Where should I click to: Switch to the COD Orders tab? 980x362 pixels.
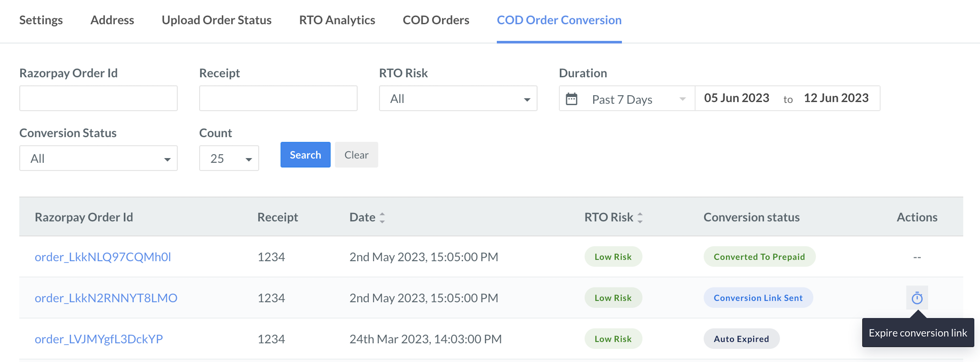pyautogui.click(x=436, y=20)
